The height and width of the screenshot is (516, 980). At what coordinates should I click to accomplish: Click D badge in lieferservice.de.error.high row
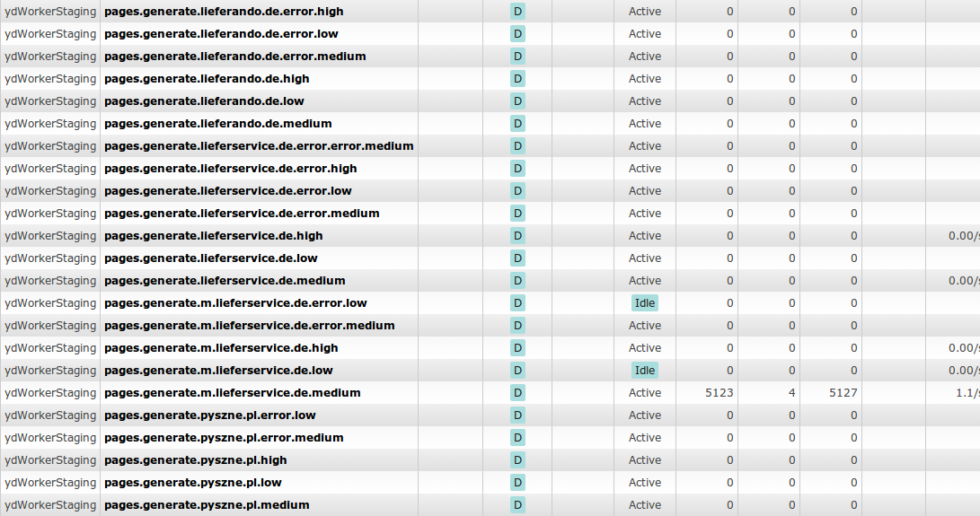[517, 169]
